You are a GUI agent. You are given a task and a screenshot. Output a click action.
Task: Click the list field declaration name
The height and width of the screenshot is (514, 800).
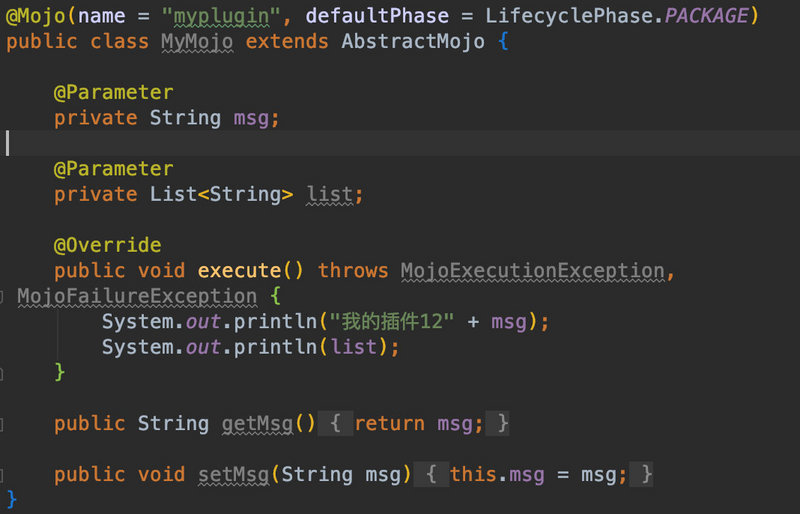329,194
